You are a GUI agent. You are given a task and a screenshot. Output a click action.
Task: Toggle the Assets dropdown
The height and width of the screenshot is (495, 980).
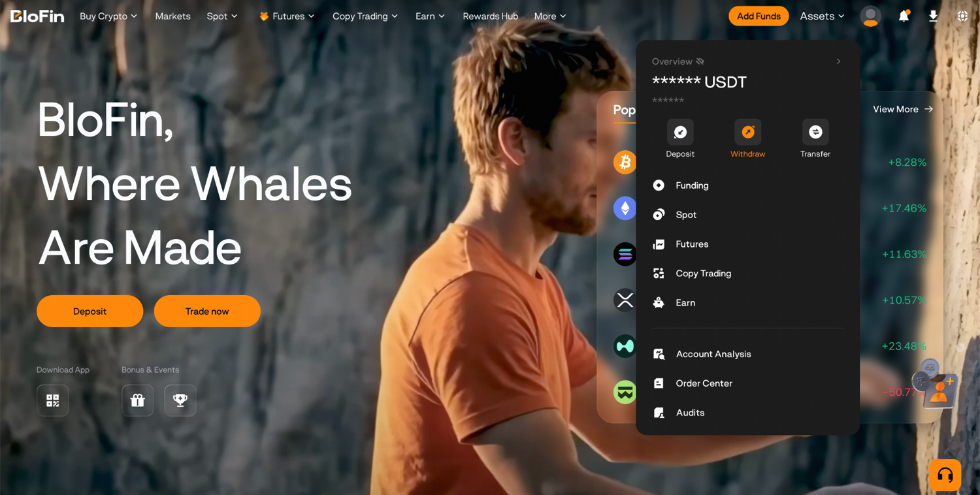[x=822, y=16]
